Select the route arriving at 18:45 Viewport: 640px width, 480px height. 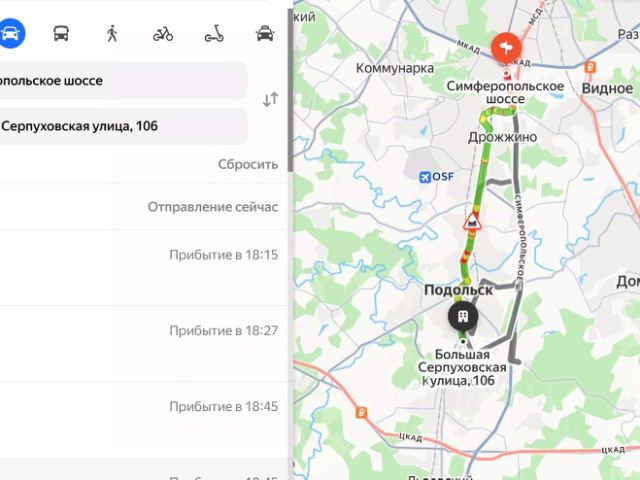click(144, 420)
